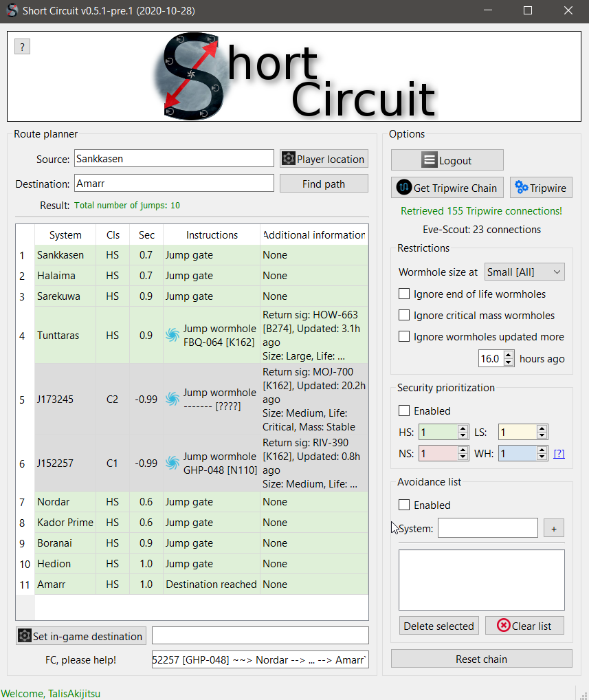
Task: Click the HS priority spin field
Action: 438,432
